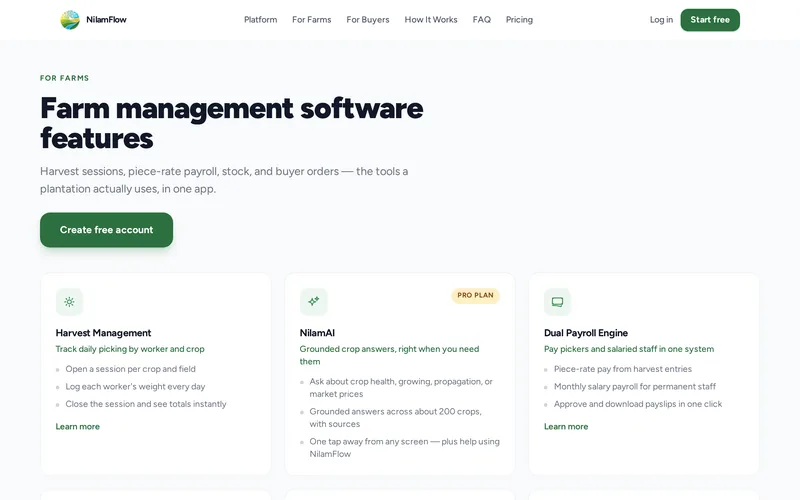
Task: Click Learn more under Dual Payroll Engine
Action: click(x=566, y=427)
